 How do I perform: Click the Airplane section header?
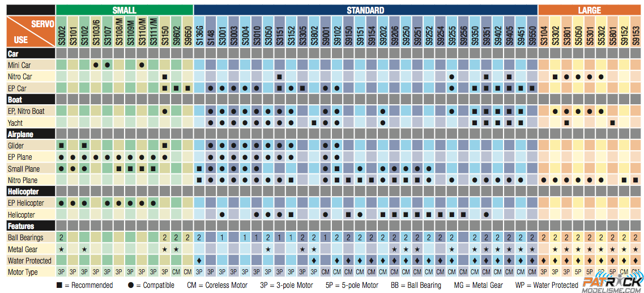coord(20,134)
